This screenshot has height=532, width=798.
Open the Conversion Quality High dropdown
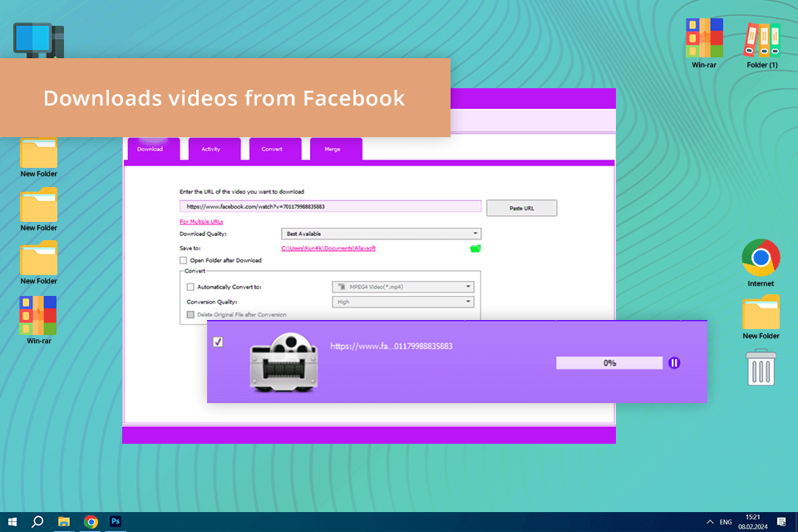coord(403,302)
